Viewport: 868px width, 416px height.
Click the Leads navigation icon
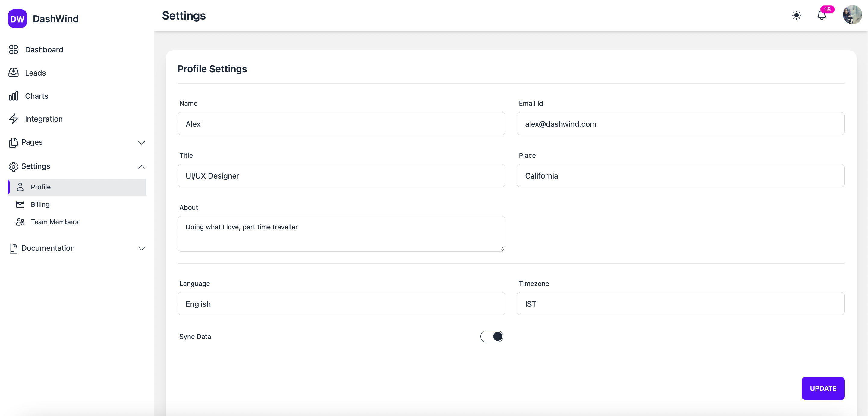point(13,73)
